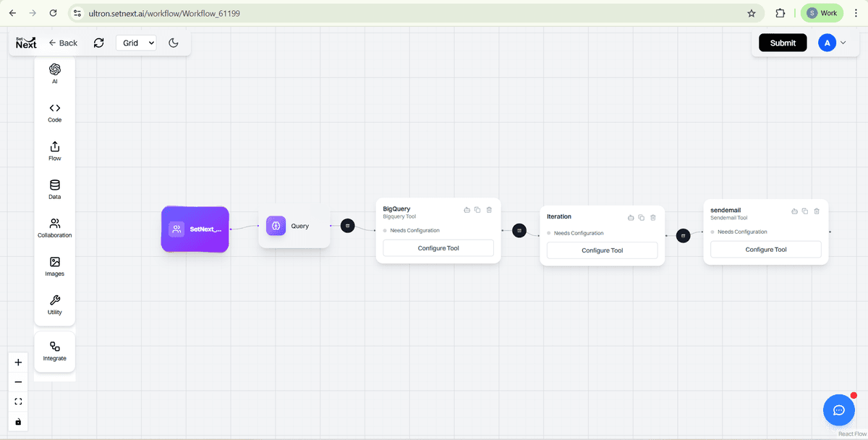Screen dimensions: 868x440
Task: Go Back from workflow editor
Action: tap(63, 43)
